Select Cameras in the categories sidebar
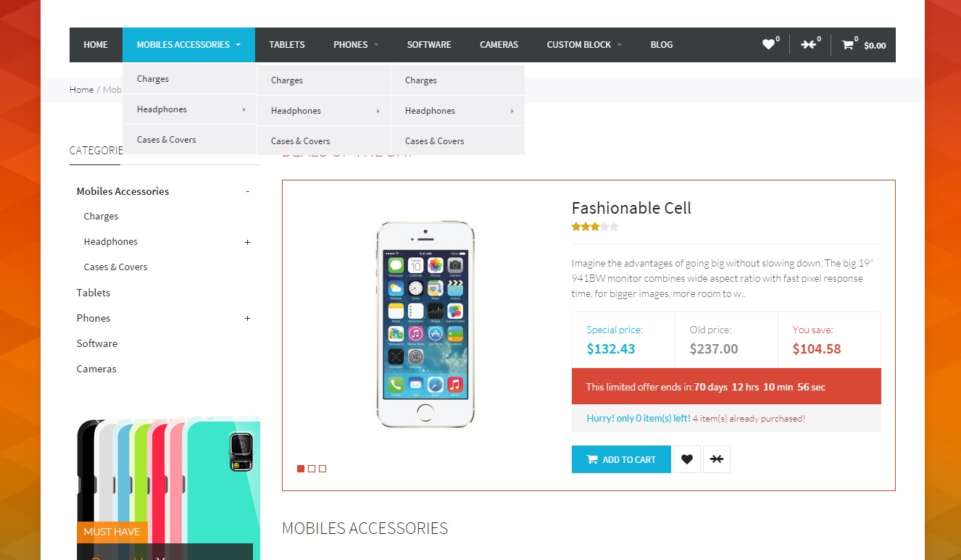The width and height of the screenshot is (961, 560). pyautogui.click(x=96, y=369)
